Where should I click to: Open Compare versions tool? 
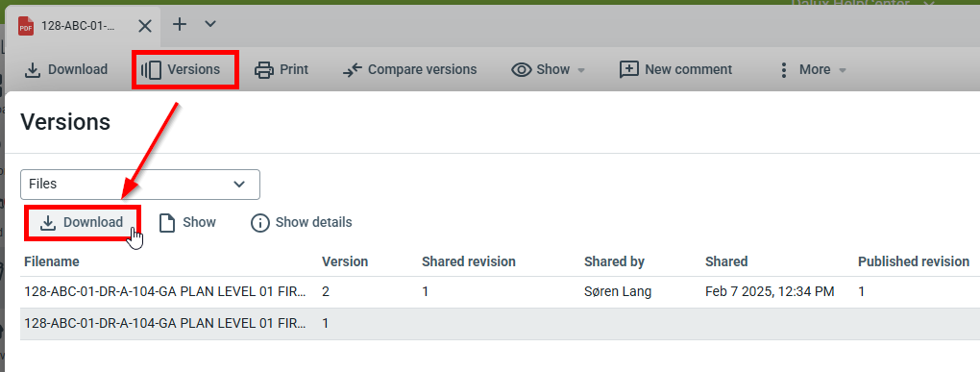[409, 69]
